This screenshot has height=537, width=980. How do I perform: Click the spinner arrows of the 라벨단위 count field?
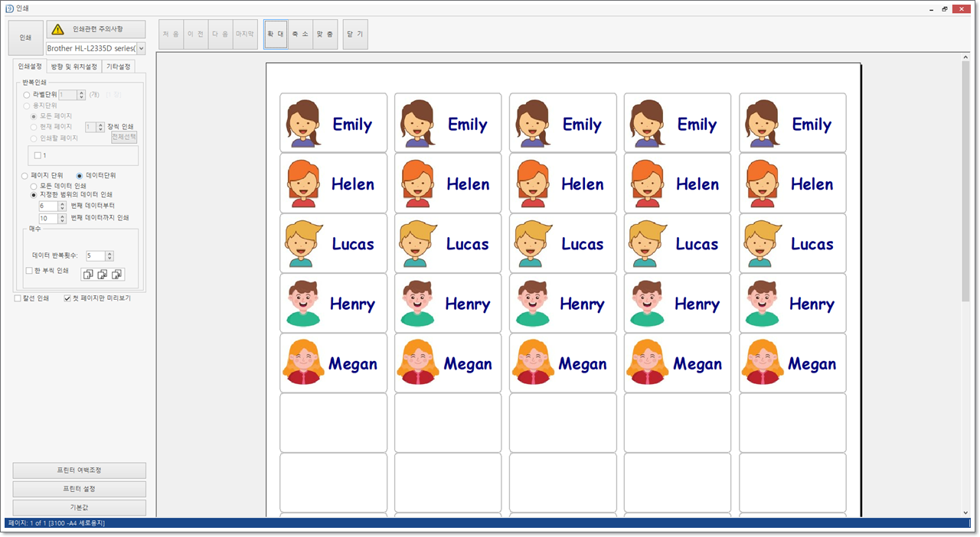tap(81, 95)
